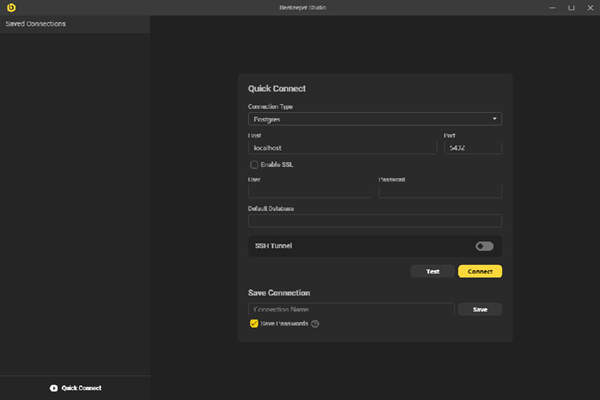Turn on the SSH Tunnel switch

[x=484, y=246]
